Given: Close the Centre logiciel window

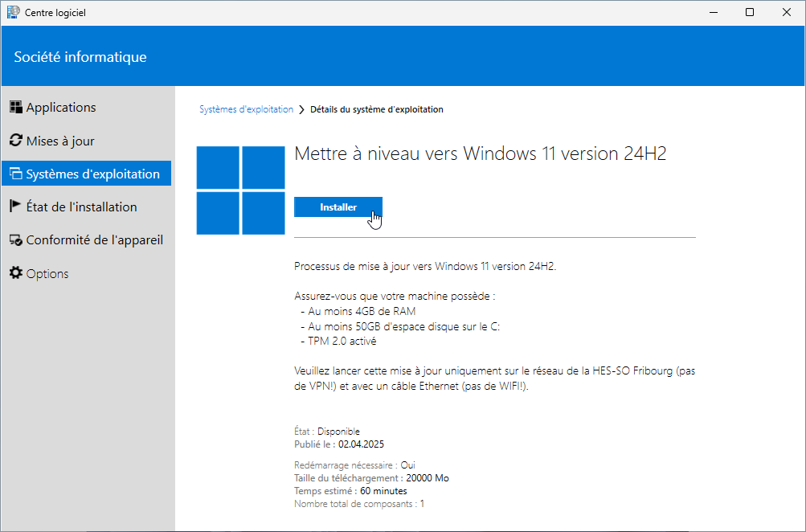Looking at the screenshot, I should (787, 12).
